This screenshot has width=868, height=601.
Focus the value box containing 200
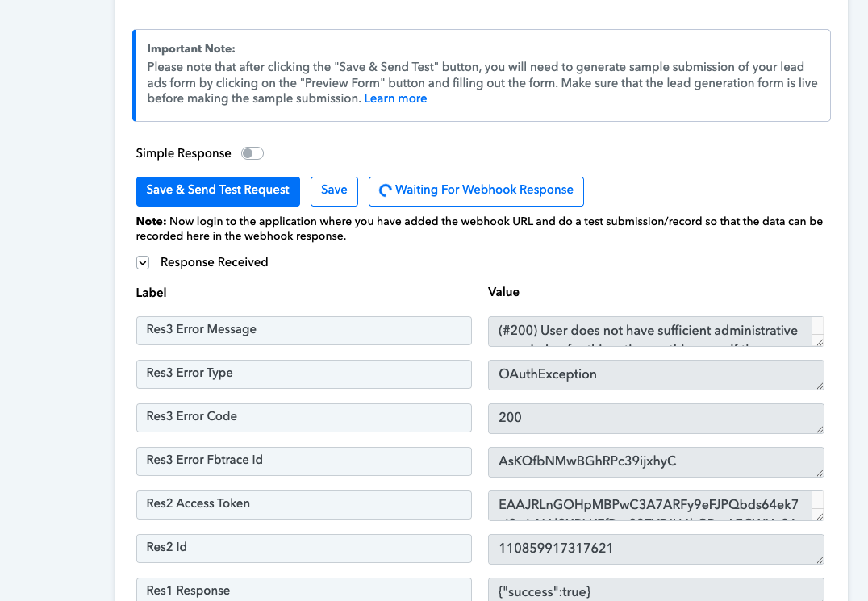pos(654,418)
